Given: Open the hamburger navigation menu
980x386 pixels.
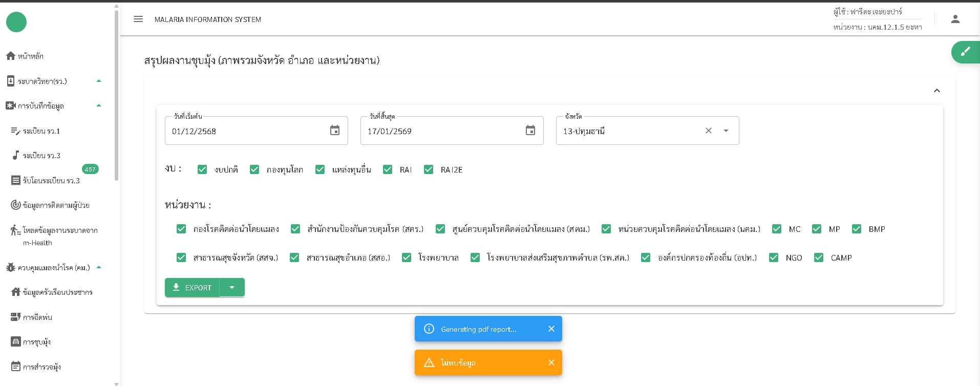Looking at the screenshot, I should (x=138, y=19).
